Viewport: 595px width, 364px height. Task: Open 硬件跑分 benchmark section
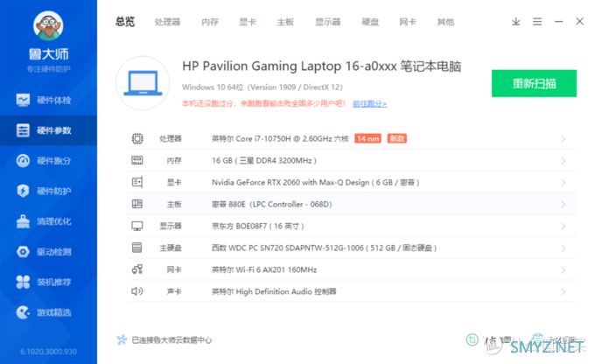[48, 161]
